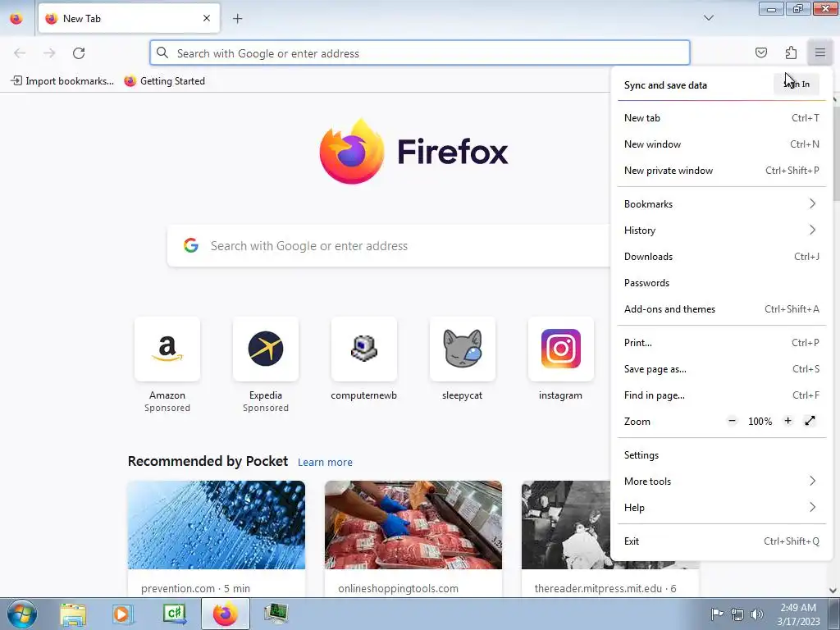Open the onlineshoppingtools.com article thumbnail
Viewport: 840px width, 630px height.
(413, 525)
